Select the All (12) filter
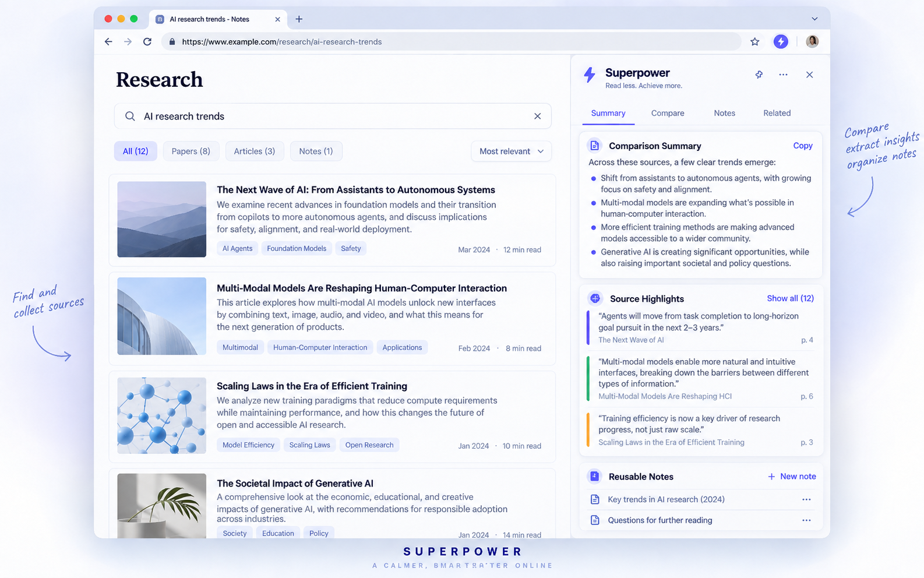This screenshot has width=924, height=578. point(135,151)
